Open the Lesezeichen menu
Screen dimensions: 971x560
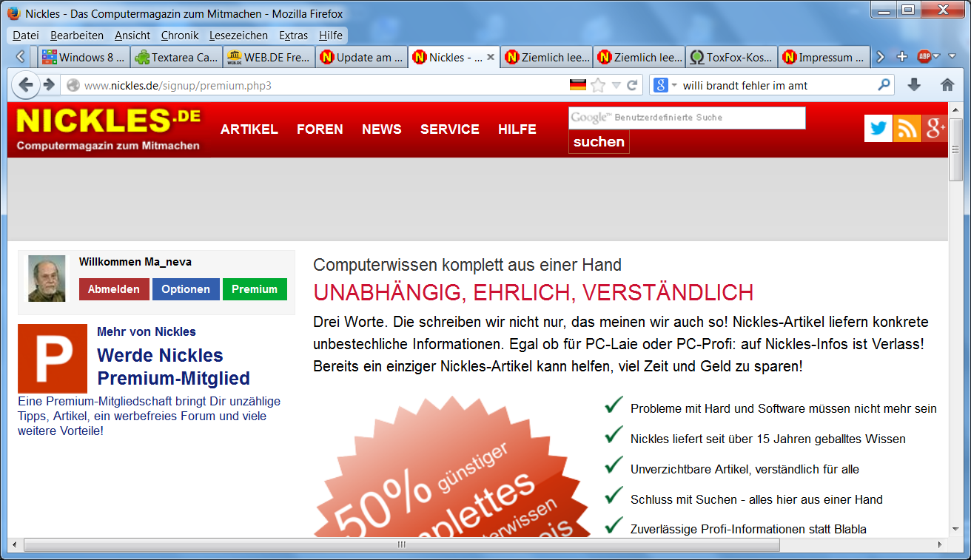(238, 36)
